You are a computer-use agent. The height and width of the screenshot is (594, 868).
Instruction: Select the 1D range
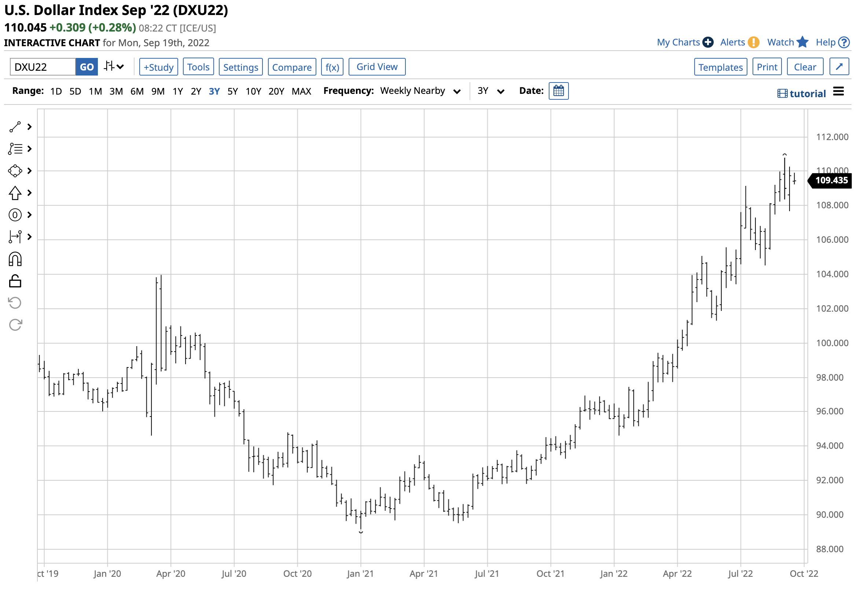56,92
